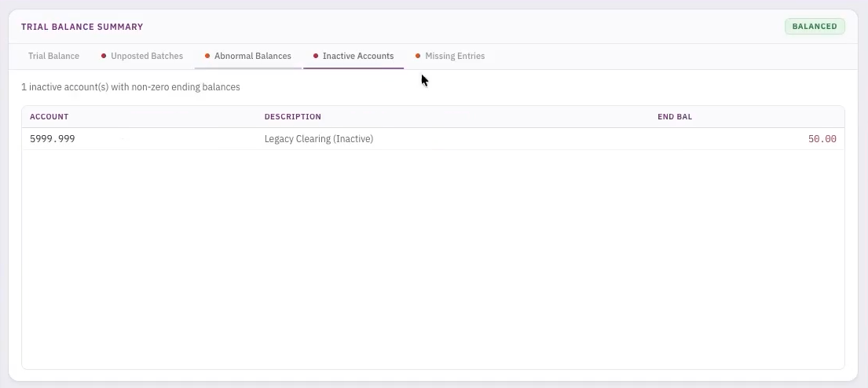Click the Trial Balance Summary panel title

pos(82,27)
